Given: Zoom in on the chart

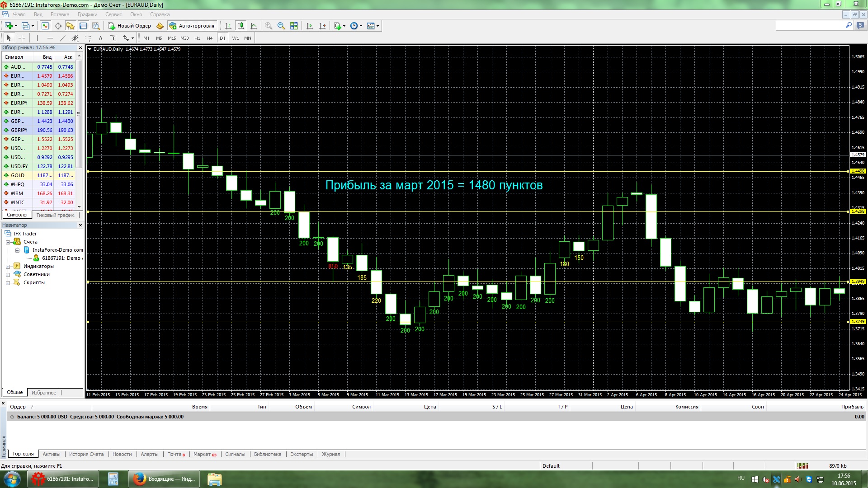Looking at the screenshot, I should click(x=269, y=26).
